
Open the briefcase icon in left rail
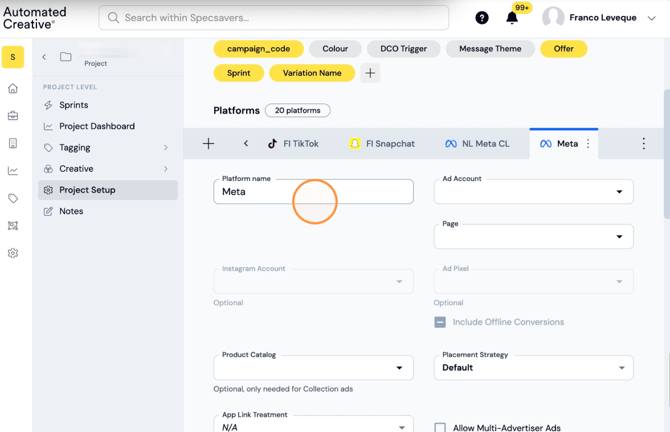point(13,115)
